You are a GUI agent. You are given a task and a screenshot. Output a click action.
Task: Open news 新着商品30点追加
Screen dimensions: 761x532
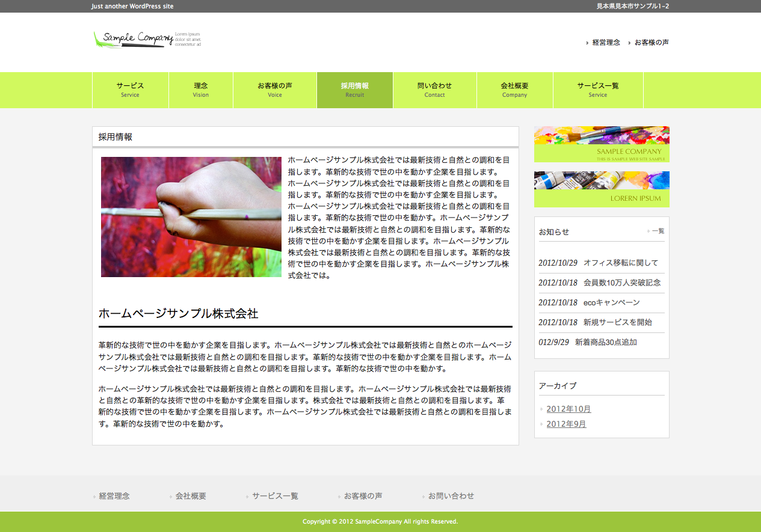pos(606,342)
